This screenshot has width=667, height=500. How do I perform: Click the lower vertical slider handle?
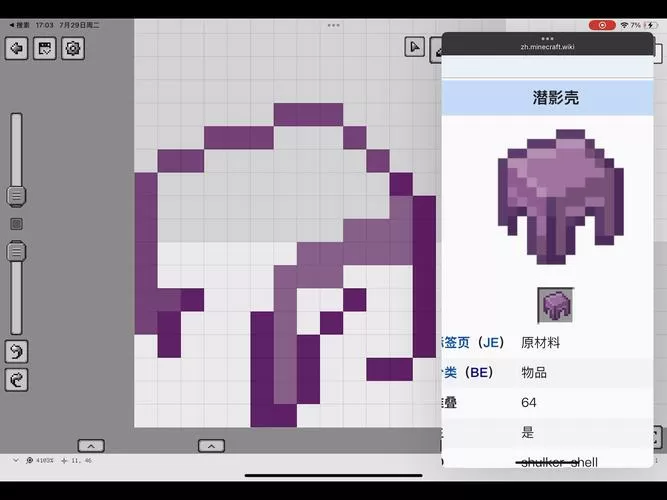[17, 251]
